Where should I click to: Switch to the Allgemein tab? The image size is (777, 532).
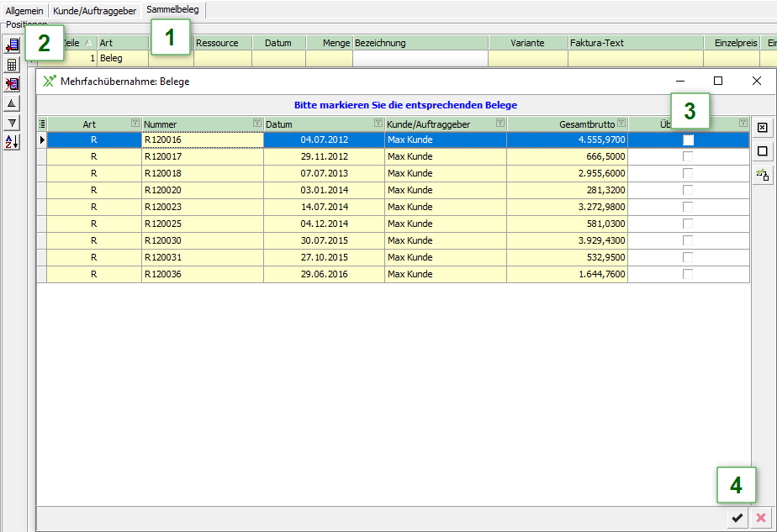pyautogui.click(x=24, y=11)
